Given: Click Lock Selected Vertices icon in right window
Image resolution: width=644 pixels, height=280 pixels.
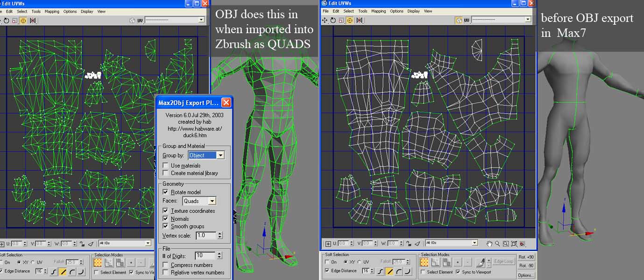Looking at the screenshot, I should 409,243.
